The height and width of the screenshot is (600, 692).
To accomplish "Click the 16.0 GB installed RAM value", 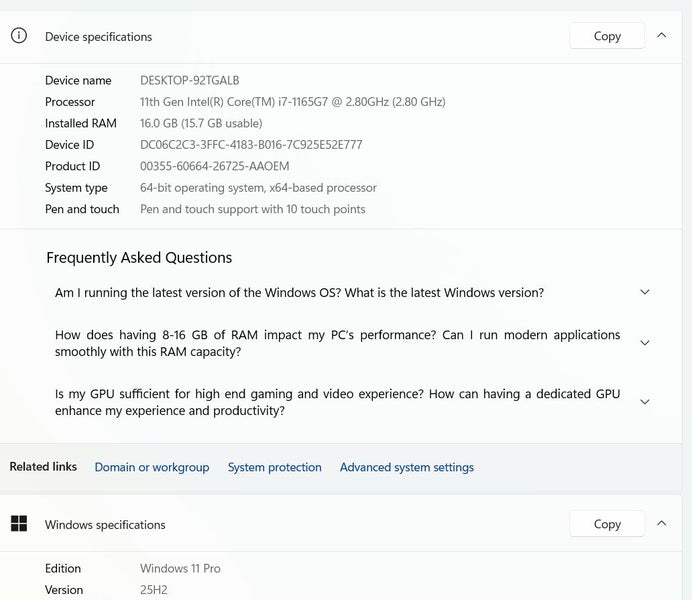I will tap(201, 123).
